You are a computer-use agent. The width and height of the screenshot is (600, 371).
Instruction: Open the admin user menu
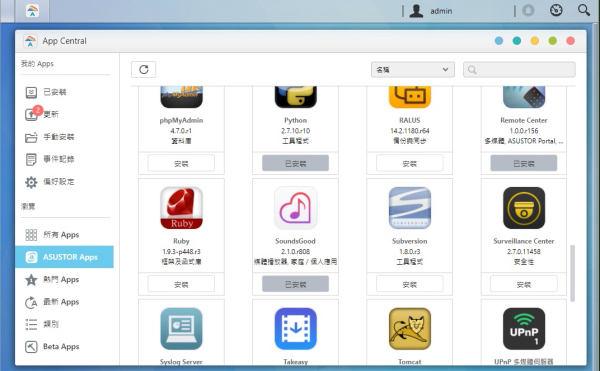431,11
